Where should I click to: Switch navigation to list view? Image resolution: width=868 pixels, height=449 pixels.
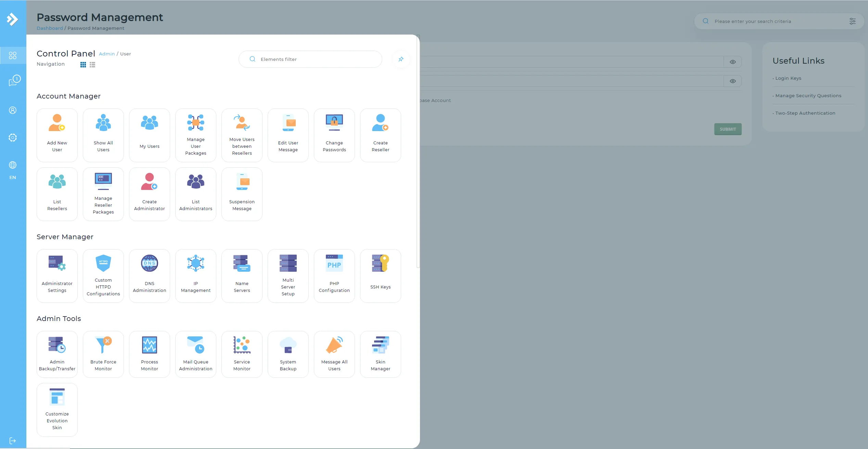tap(92, 64)
